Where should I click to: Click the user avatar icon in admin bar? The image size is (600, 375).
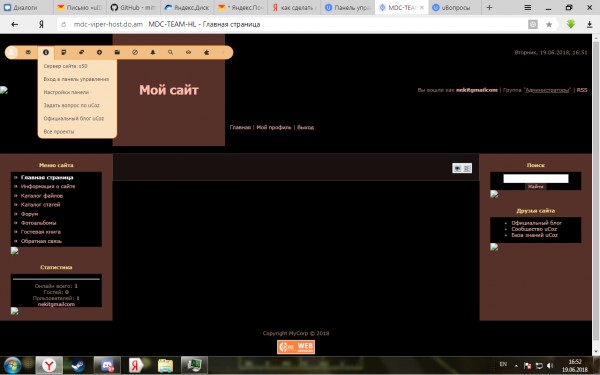[x=11, y=52]
